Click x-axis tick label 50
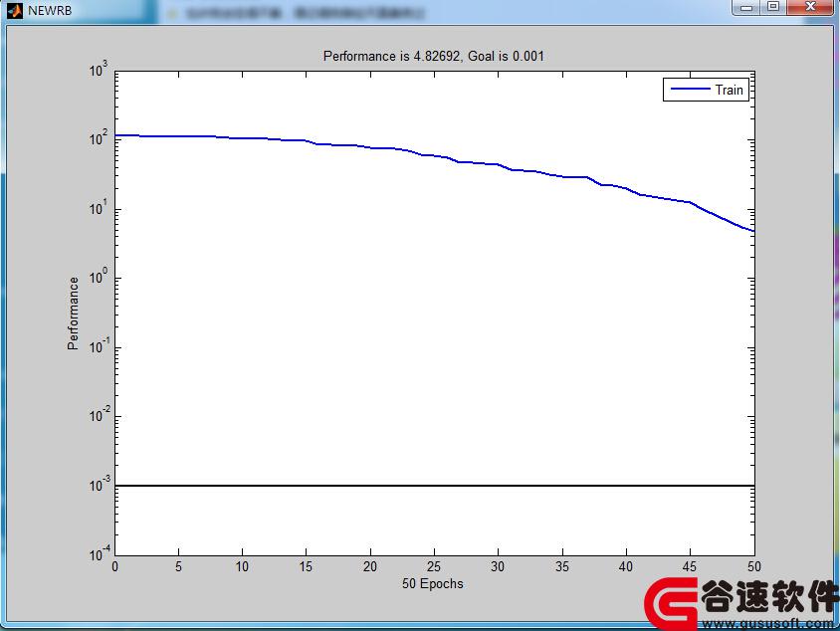Viewport: 840px width, 631px height. tap(754, 566)
